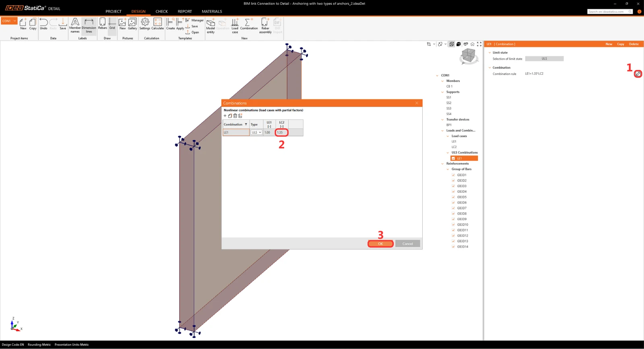Viewport: 644px width, 349px height.
Task: Toggle the Grid draw tool
Action: 112,24
